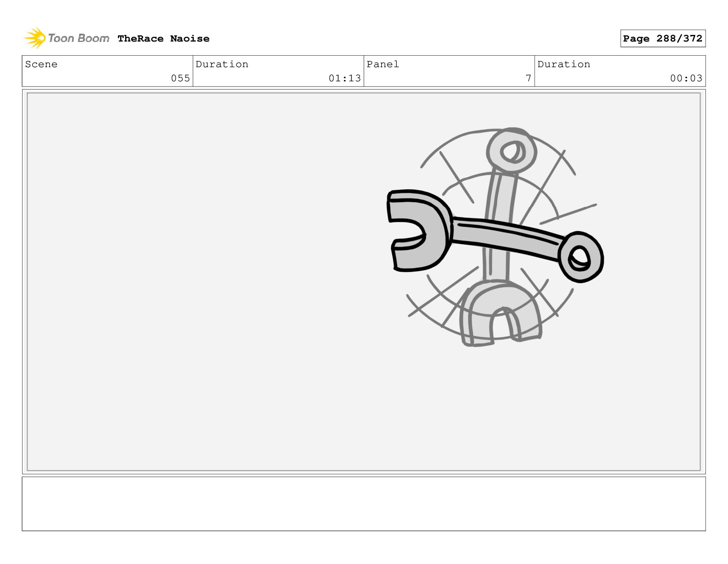
Task: Select the scene duration value '01:13'
Action: coord(345,78)
